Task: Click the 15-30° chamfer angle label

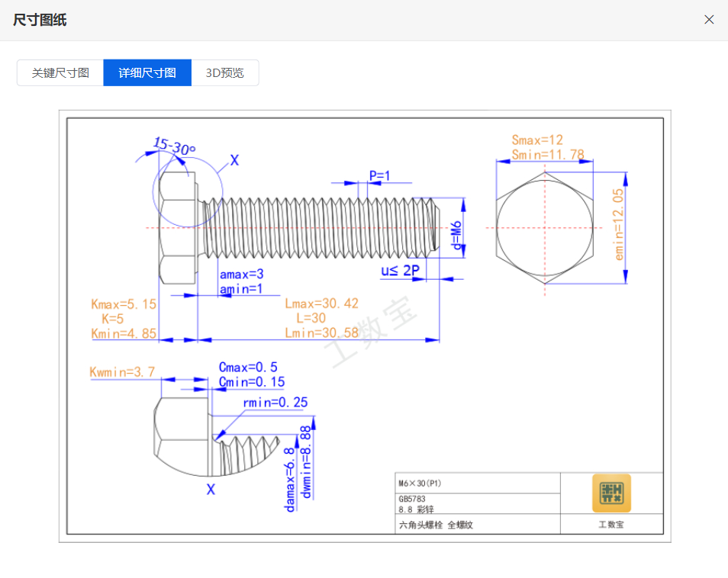Action: point(174,146)
